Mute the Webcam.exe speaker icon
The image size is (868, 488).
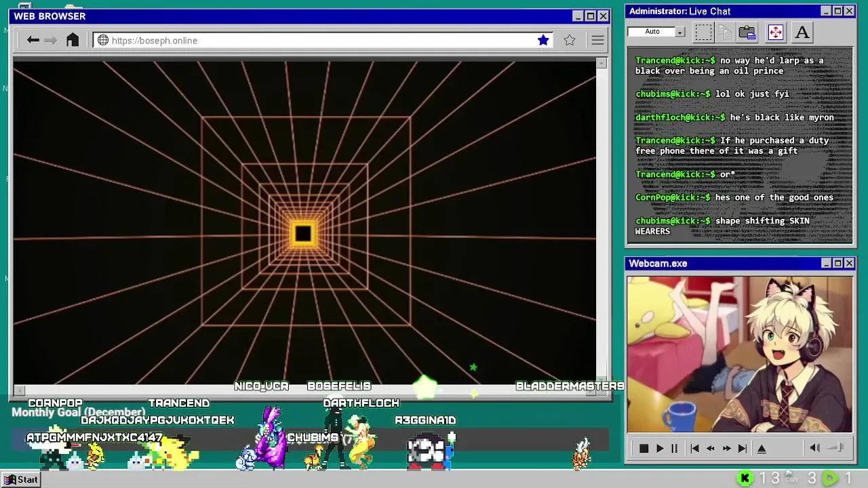pyautogui.click(x=815, y=447)
